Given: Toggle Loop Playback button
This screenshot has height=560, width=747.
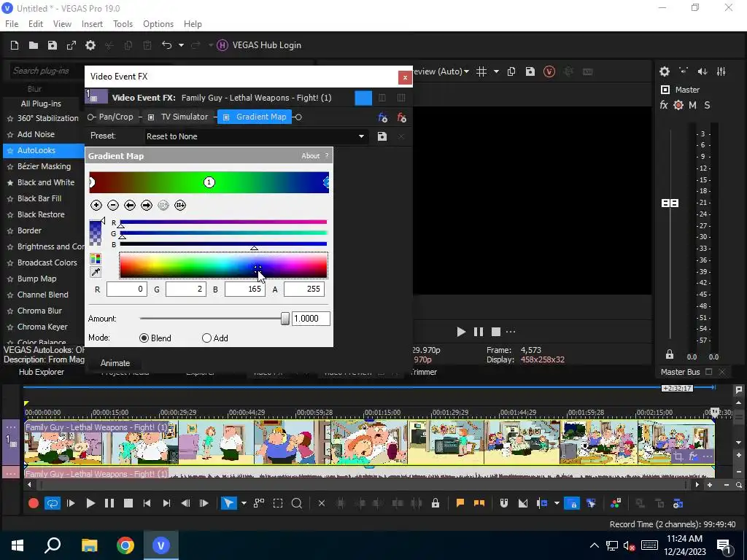Looking at the screenshot, I should (53, 503).
